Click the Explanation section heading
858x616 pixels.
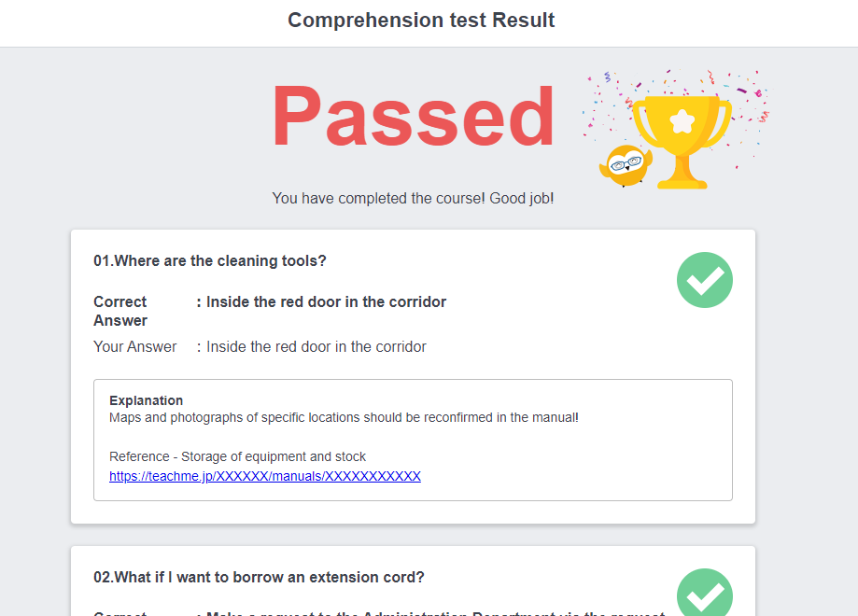tap(146, 400)
